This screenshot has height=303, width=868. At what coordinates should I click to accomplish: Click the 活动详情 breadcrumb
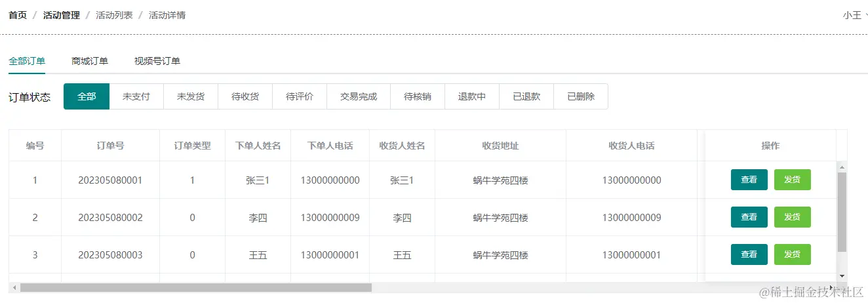pyautogui.click(x=167, y=15)
